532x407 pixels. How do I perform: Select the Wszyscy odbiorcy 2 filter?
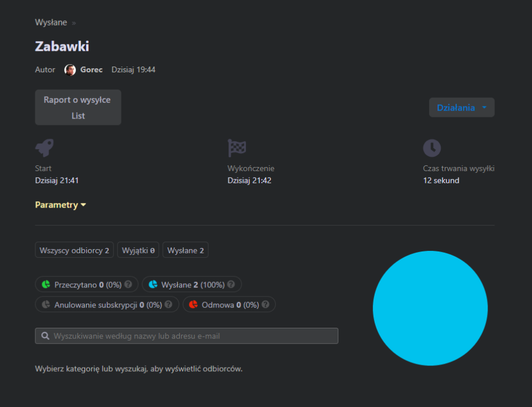(x=74, y=250)
